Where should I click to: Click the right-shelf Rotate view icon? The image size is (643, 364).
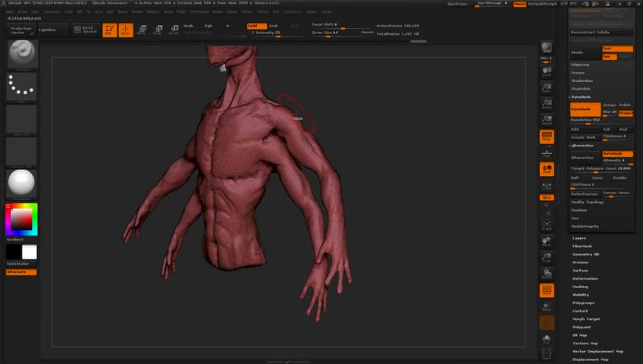click(547, 274)
